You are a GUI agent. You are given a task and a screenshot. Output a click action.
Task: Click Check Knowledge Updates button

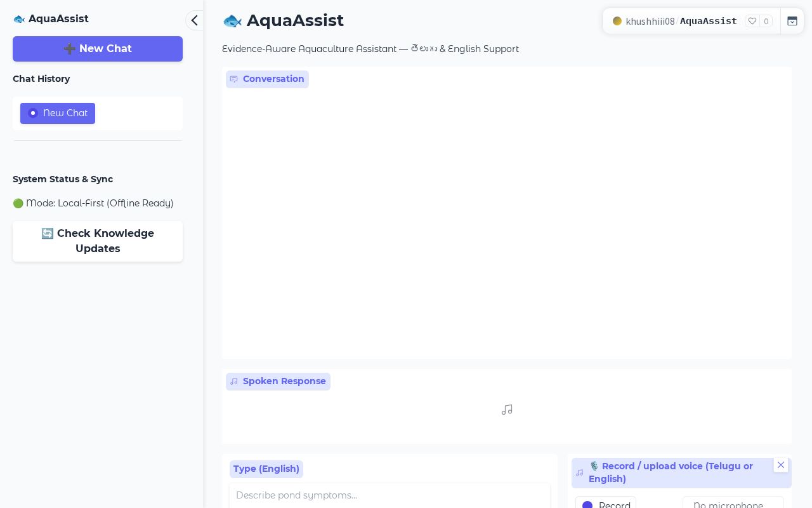(98, 241)
